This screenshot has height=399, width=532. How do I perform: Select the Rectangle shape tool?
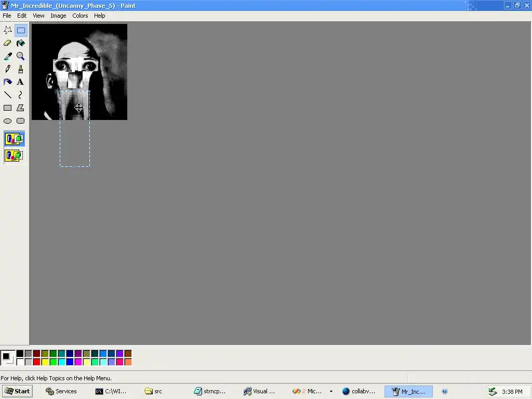pos(7,108)
